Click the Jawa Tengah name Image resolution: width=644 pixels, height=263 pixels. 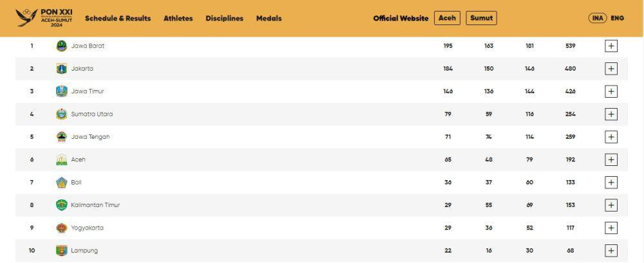90,136
